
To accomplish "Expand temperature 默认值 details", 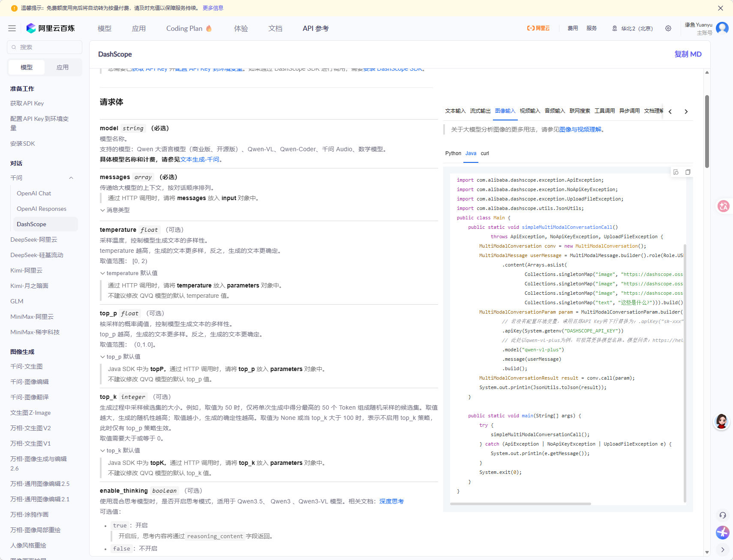I will 129,273.
